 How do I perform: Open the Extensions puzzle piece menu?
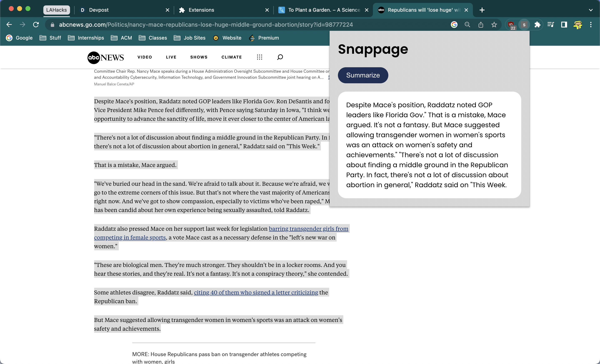coord(537,25)
